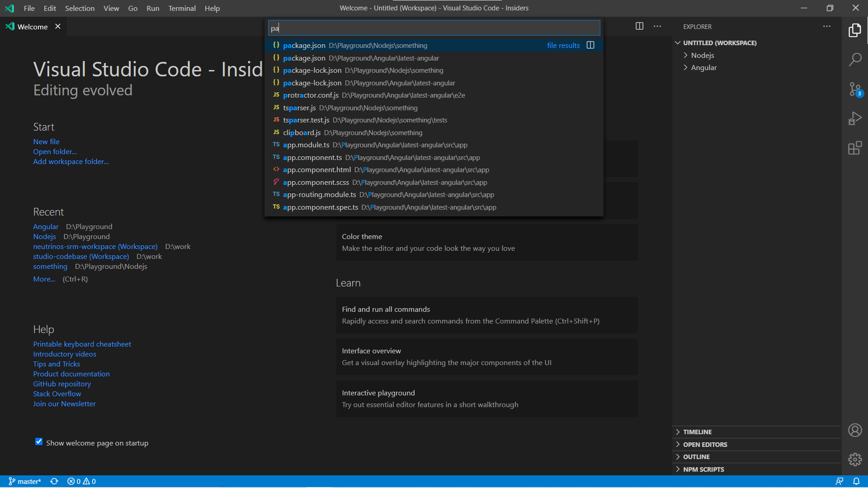
Task: Open the Search view in activity bar
Action: [x=854, y=59]
